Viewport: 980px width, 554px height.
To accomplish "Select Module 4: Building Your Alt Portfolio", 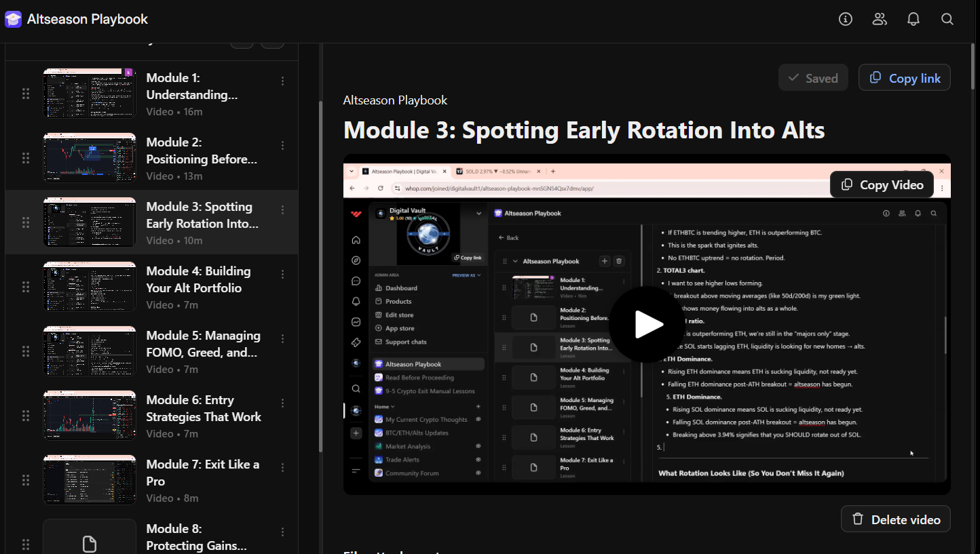I will coord(151,287).
